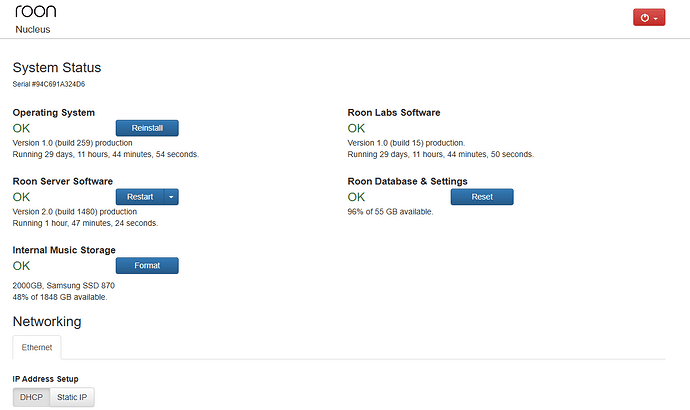Viewport: 690px width, 410px height.
Task: Click the Internal Music Storage OK status
Action: (x=22, y=266)
